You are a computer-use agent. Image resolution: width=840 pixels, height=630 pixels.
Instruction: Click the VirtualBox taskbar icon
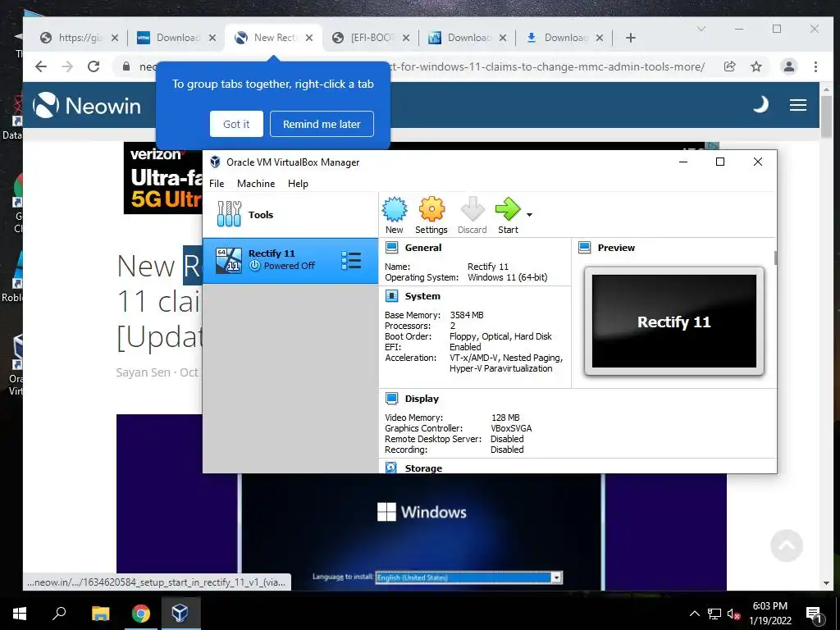pos(180,614)
